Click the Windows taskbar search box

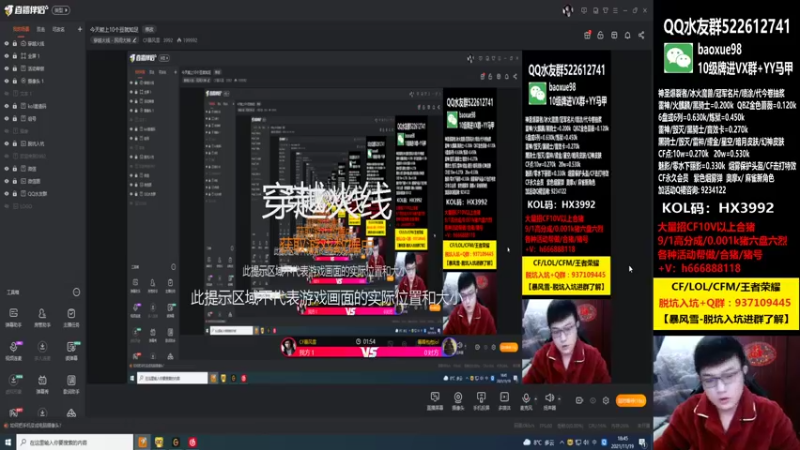tap(74, 442)
